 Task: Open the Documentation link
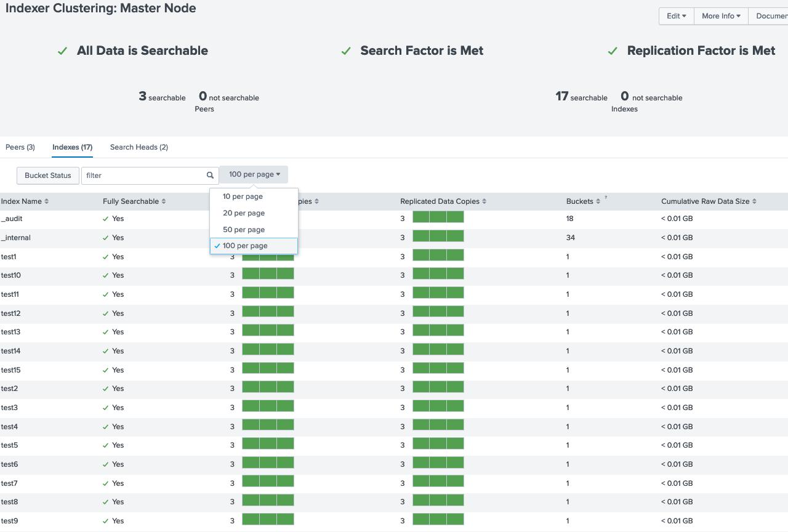pyautogui.click(x=772, y=16)
